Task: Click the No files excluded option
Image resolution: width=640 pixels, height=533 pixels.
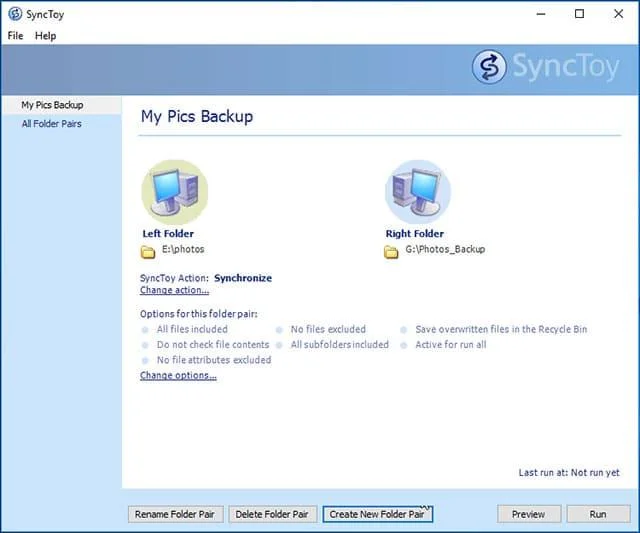Action: pyautogui.click(x=328, y=329)
